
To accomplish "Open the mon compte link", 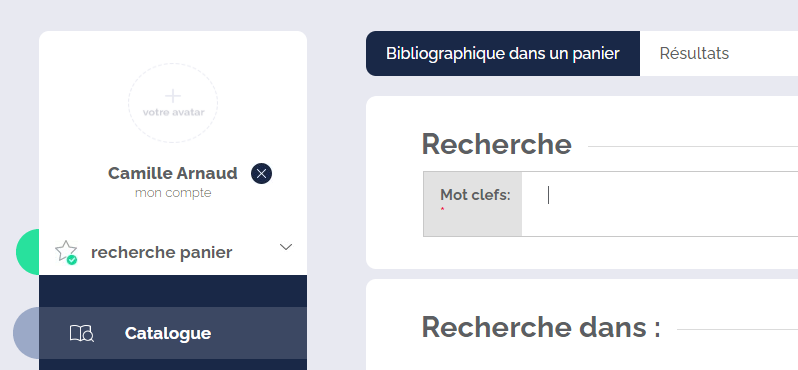I will (x=173, y=193).
